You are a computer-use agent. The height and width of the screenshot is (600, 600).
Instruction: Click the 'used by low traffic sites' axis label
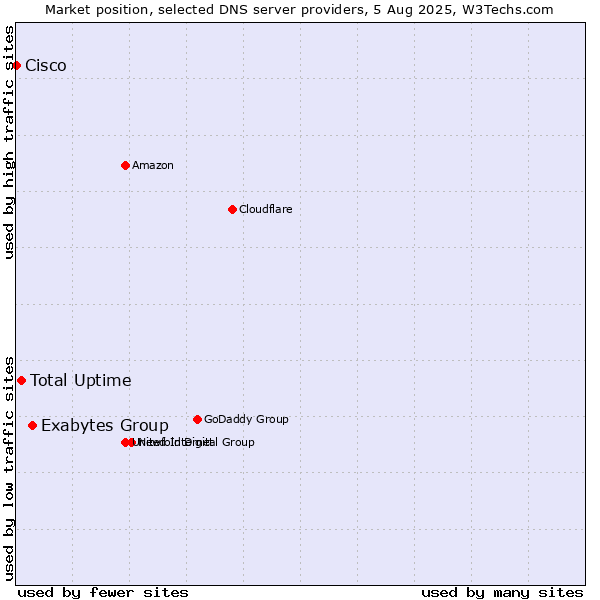(x=9, y=469)
